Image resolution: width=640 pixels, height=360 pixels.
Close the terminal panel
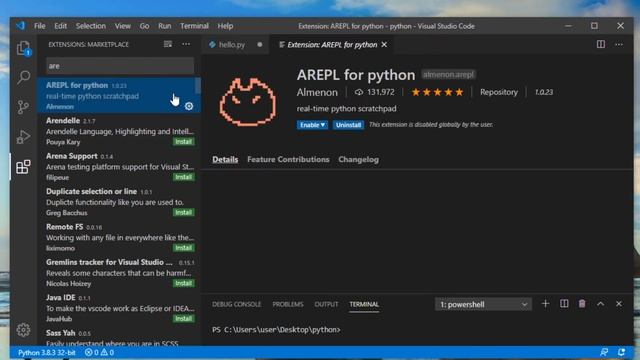click(619, 304)
